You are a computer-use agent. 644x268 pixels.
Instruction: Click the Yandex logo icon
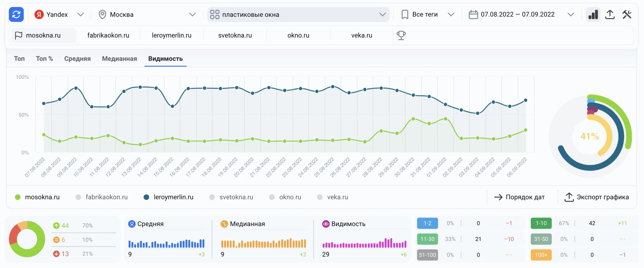pyautogui.click(x=39, y=14)
